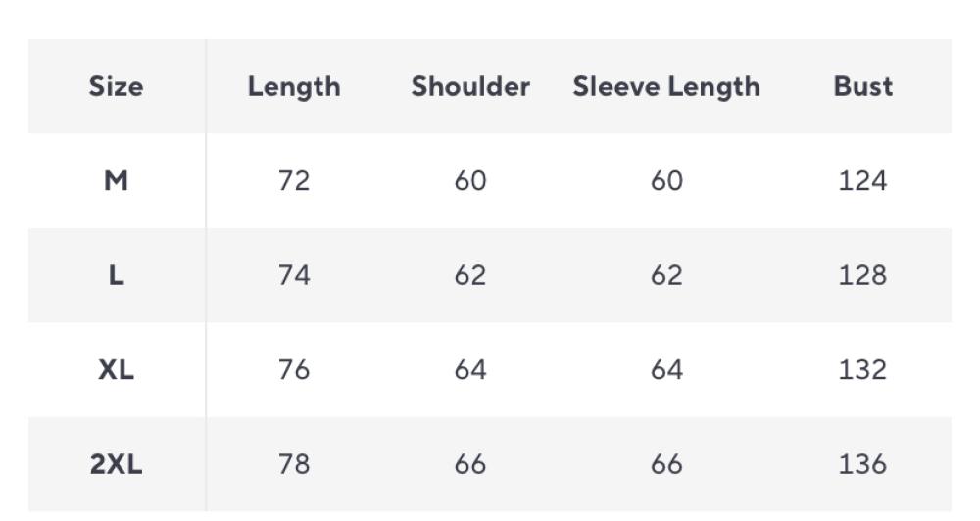Click the XL bust value 132
This screenshot has width=980, height=521.
pos(862,369)
